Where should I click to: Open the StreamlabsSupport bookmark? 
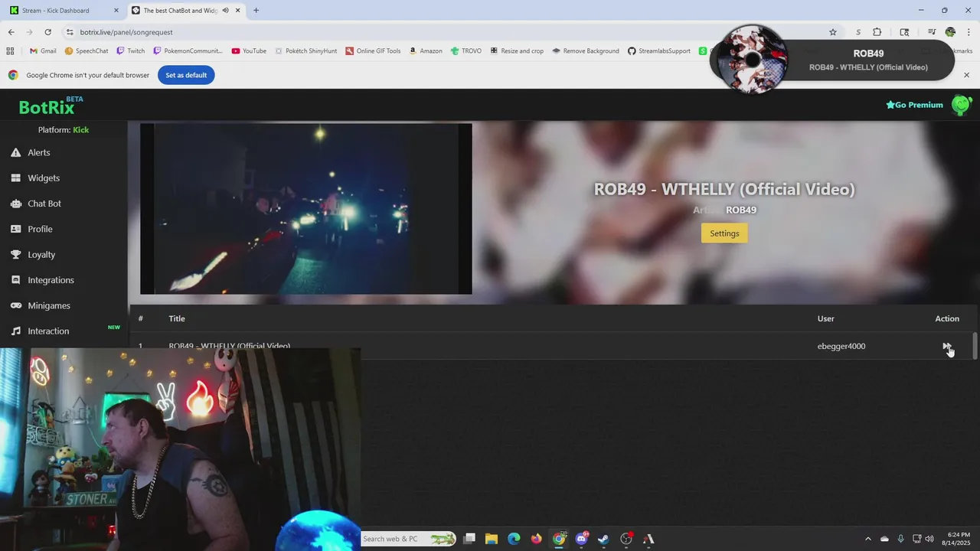[659, 51]
